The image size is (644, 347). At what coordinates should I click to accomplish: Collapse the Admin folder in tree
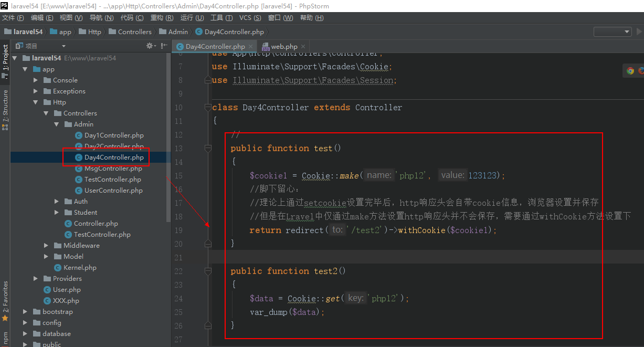tap(57, 124)
